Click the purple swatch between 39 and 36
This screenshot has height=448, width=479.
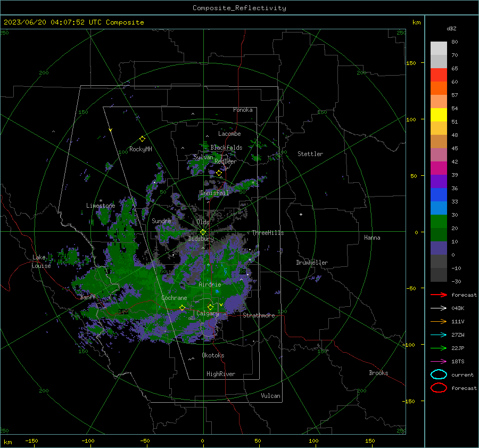(x=439, y=181)
